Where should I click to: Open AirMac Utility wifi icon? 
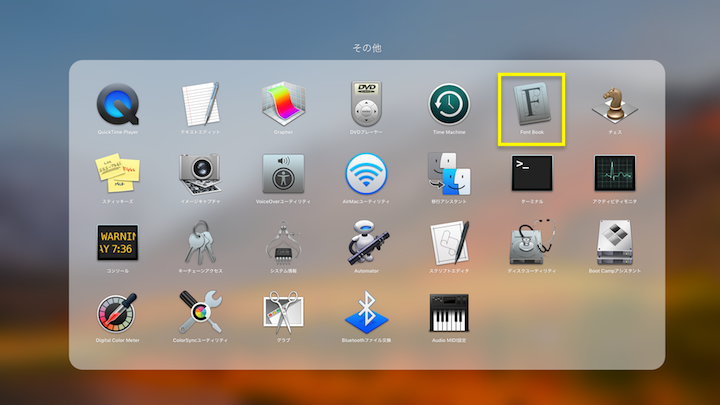[366, 174]
